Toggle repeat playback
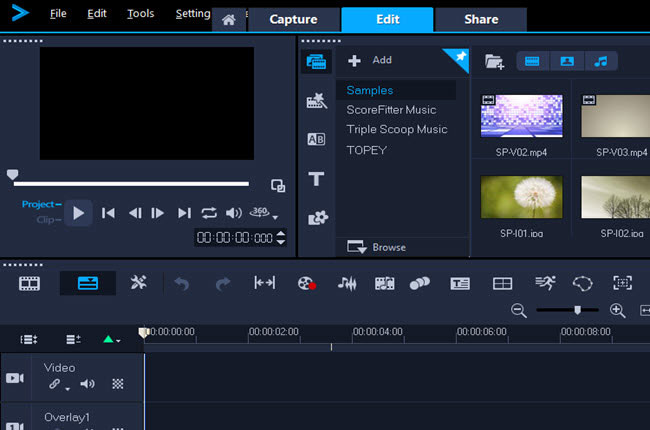Screen dimensions: 650x430 click(209, 213)
